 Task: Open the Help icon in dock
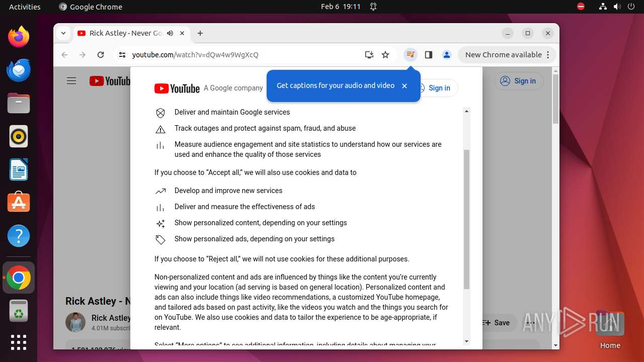19,236
